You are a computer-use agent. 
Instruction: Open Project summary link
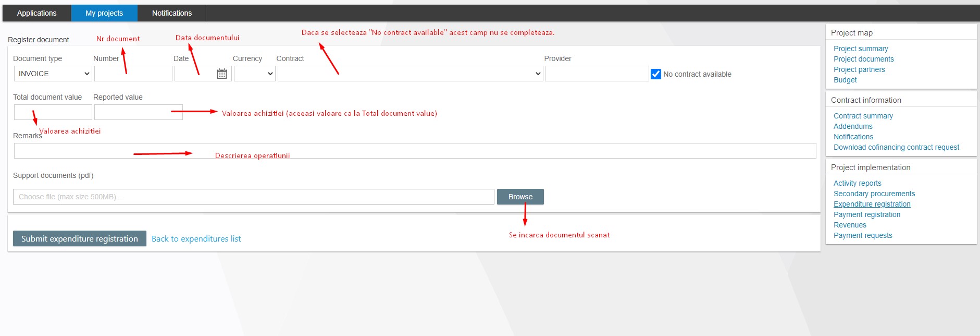(861, 49)
